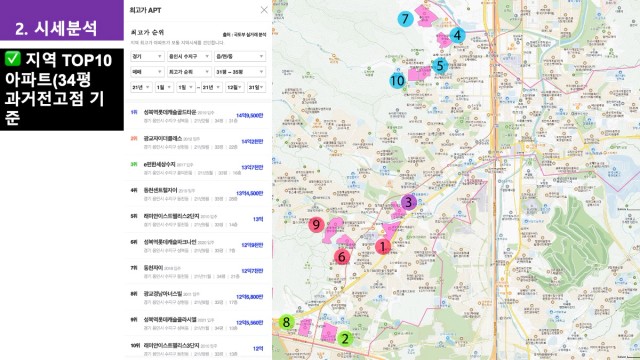Open the 12월 end month dropdown
This screenshot has height=360, width=640.
[x=235, y=87]
